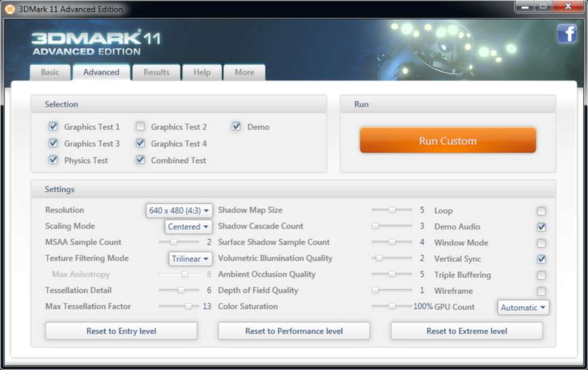Open the Texture Filtering Mode dropdown

(x=190, y=259)
